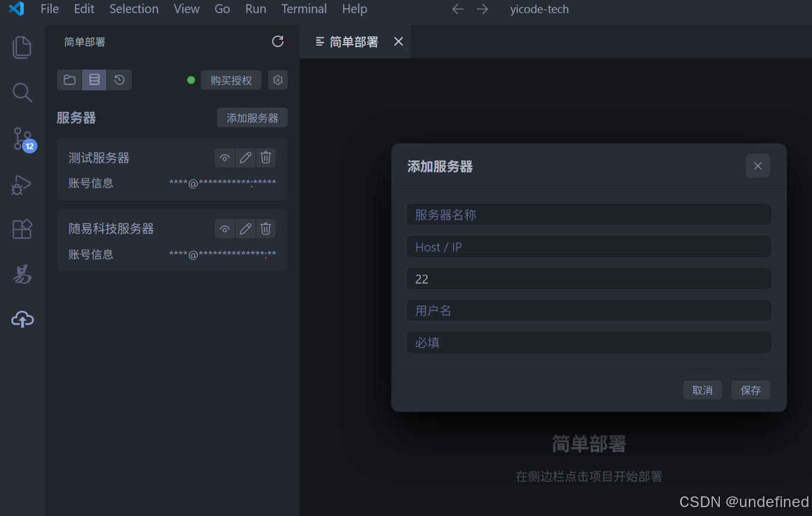
Task: Click the 服务器 section heading
Action: click(x=76, y=118)
